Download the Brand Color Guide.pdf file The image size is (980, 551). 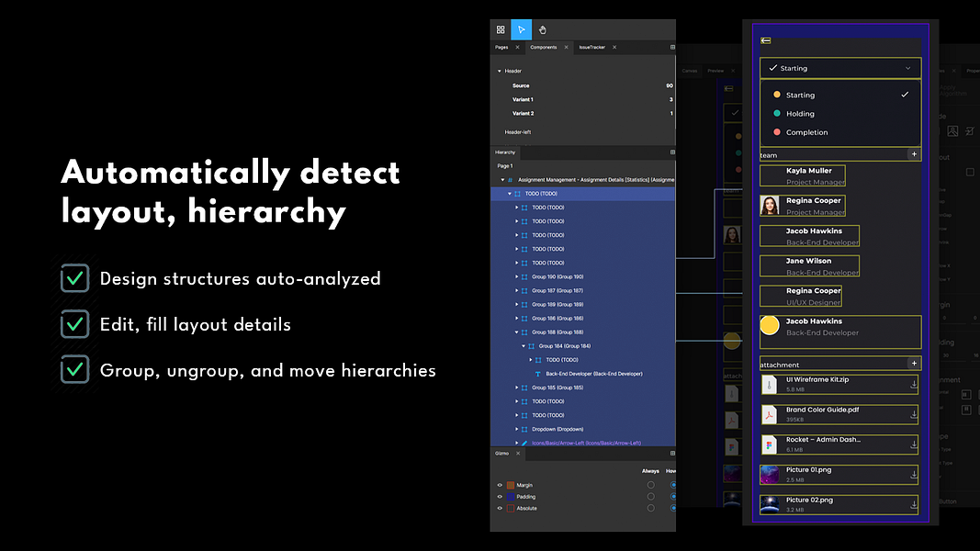[916, 413]
